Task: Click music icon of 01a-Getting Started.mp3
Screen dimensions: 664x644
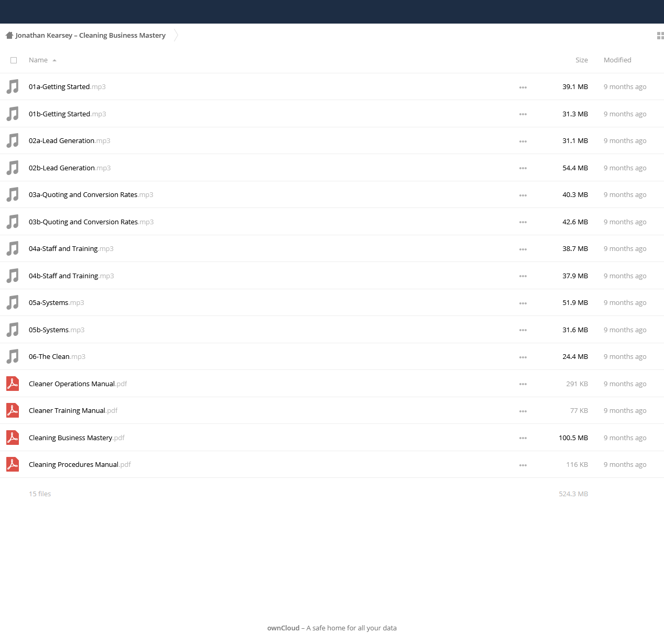Action: [x=13, y=86]
